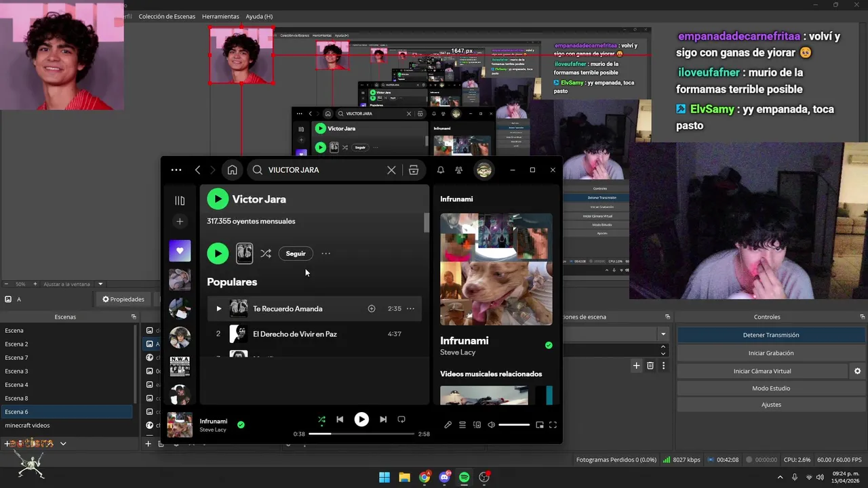Show hidden system tray icons

779,477
